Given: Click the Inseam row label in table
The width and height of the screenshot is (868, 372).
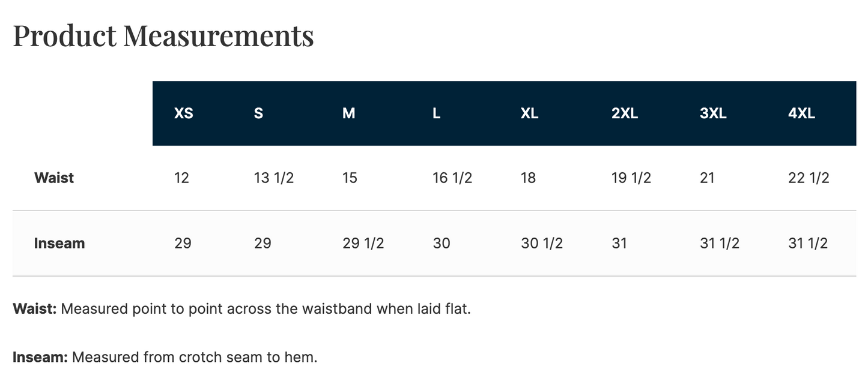Looking at the screenshot, I should pos(59,244).
